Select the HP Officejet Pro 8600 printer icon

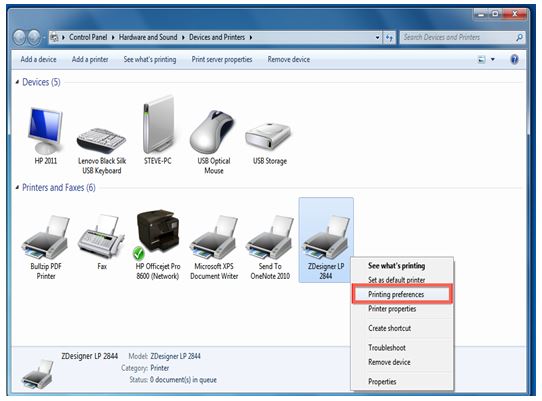click(158, 231)
